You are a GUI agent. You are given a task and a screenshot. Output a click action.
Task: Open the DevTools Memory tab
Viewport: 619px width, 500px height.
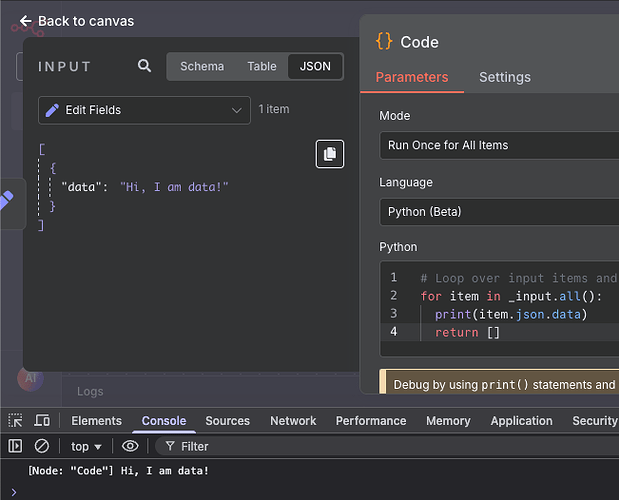pyautogui.click(x=448, y=421)
